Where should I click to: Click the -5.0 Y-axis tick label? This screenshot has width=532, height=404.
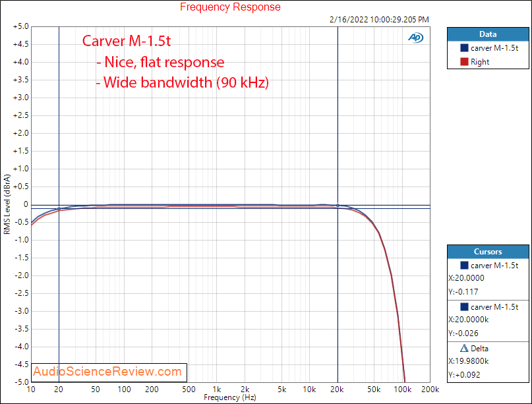coord(21,382)
